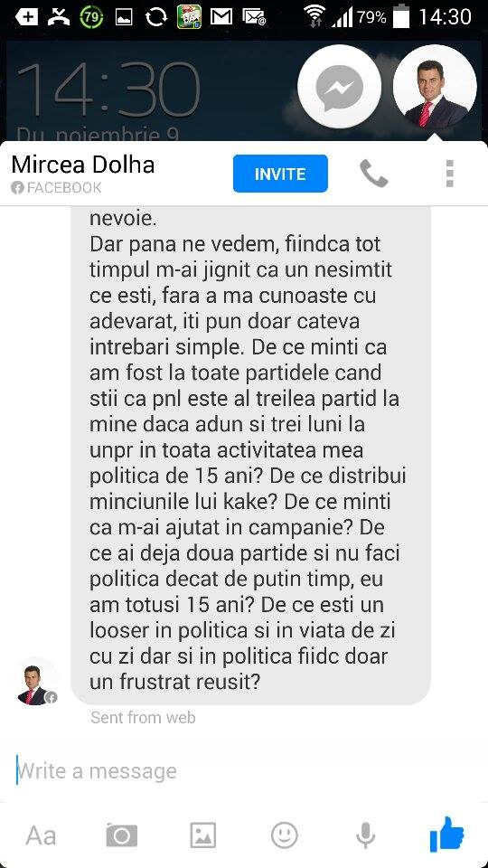Image resolution: width=488 pixels, height=868 pixels.
Task: Tap the Wi-Fi indicator in status bar
Action: click(316, 16)
